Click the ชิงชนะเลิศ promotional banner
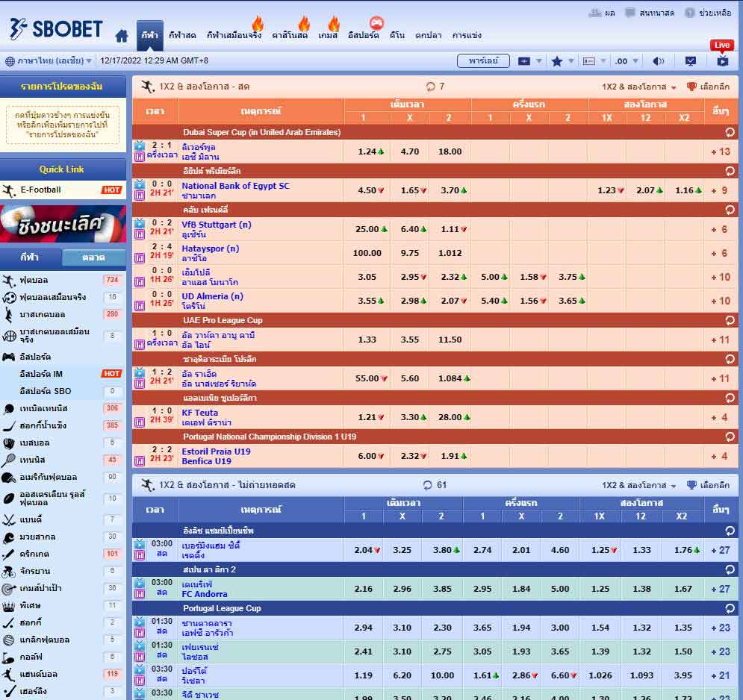743x700 pixels. tap(63, 224)
